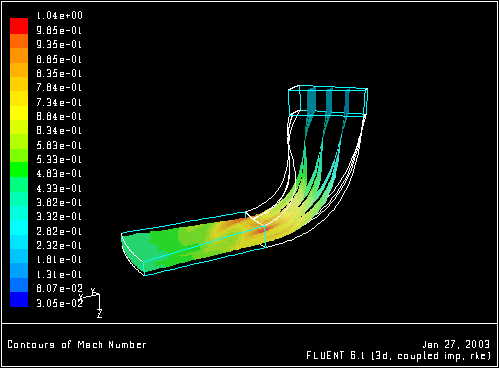Click the legend value 3.32e-01
Viewport: 499px width, 368px height.
tap(59, 216)
